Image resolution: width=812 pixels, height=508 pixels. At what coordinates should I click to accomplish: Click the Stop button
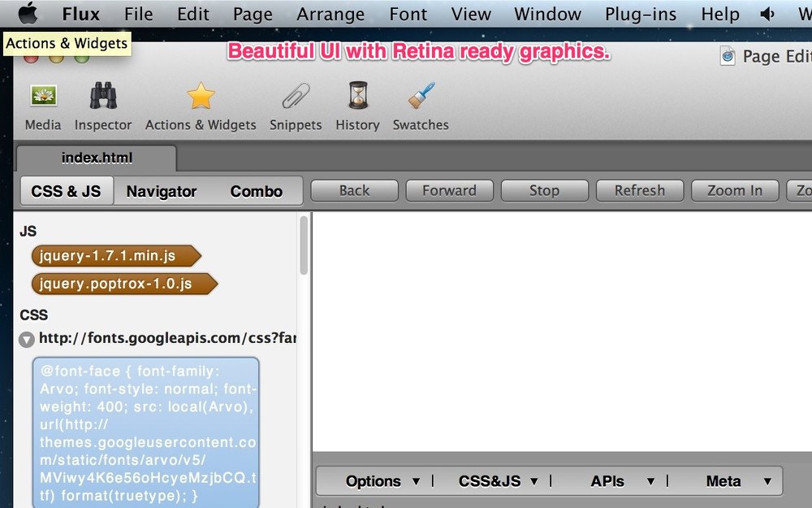(x=545, y=191)
